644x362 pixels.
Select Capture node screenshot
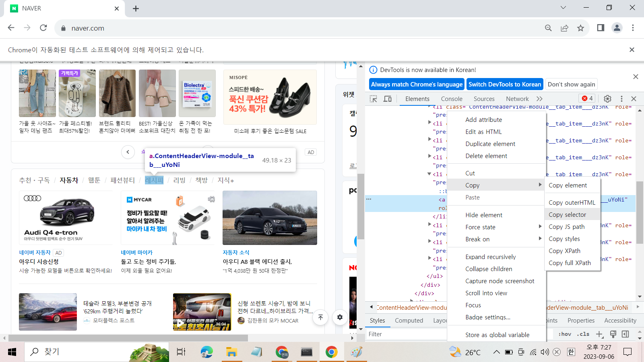click(496, 281)
